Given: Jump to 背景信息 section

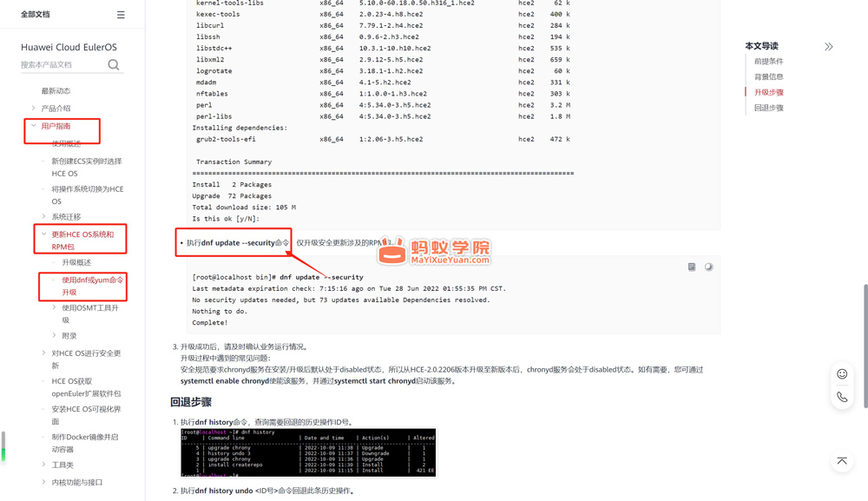Looking at the screenshot, I should (768, 77).
